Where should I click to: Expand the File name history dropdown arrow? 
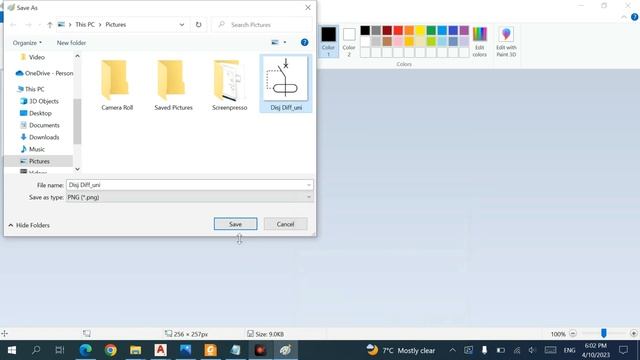[x=309, y=185]
